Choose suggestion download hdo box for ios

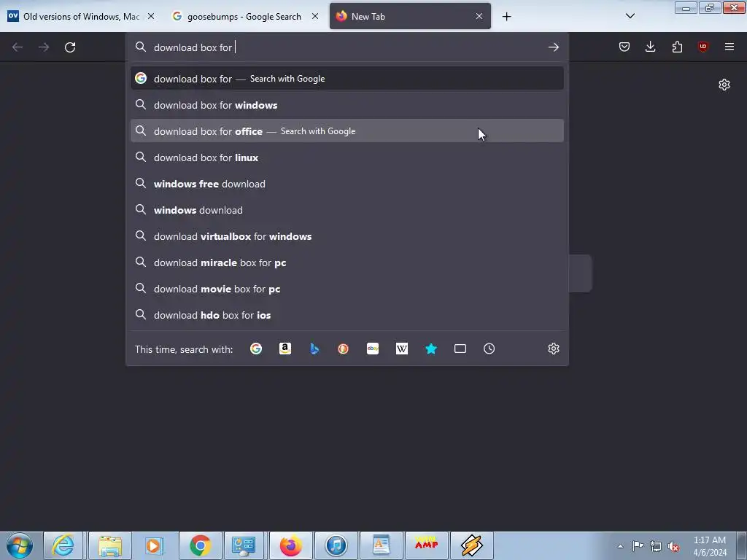coord(347,315)
